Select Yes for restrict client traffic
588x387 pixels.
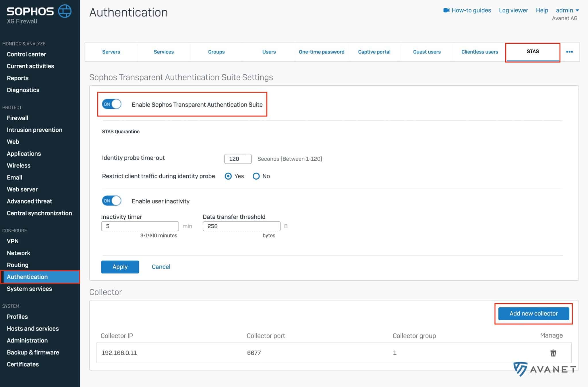click(x=228, y=176)
